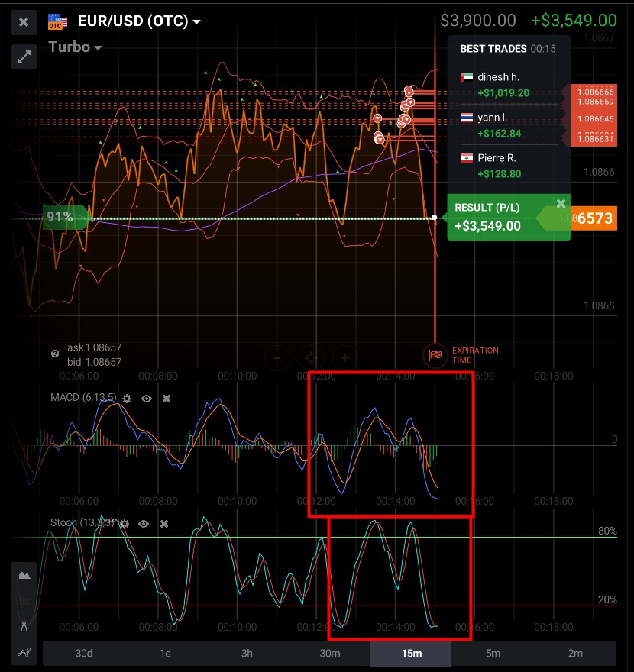
Task: Open the Turbo option type dropdown
Action: click(x=75, y=47)
